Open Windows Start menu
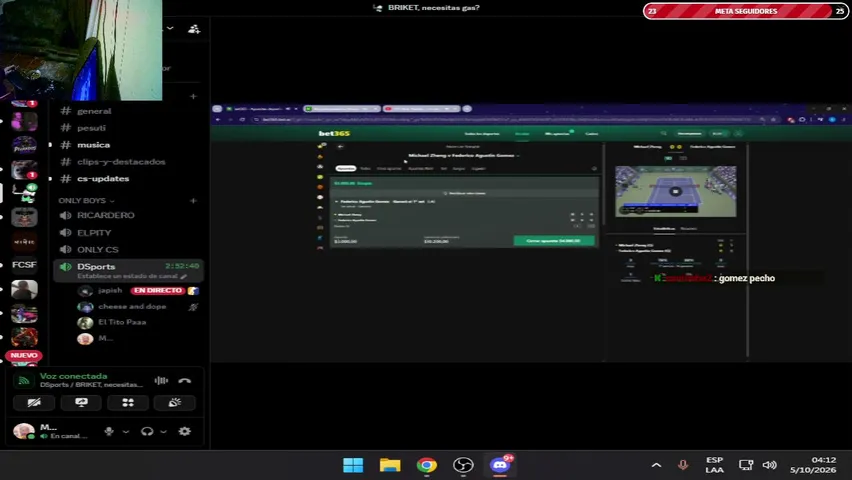 point(353,465)
